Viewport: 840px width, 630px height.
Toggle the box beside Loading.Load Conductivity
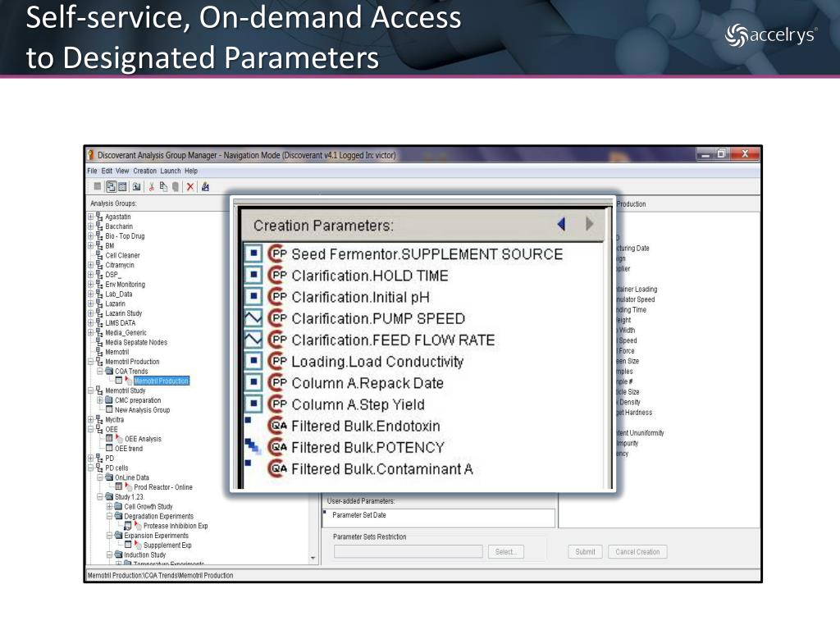point(254,362)
